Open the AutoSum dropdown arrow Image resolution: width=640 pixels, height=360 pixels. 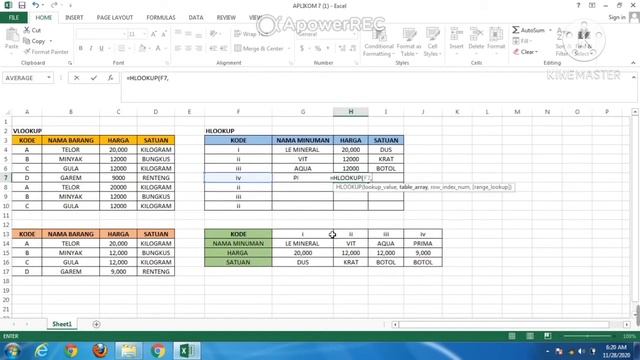(x=550, y=30)
